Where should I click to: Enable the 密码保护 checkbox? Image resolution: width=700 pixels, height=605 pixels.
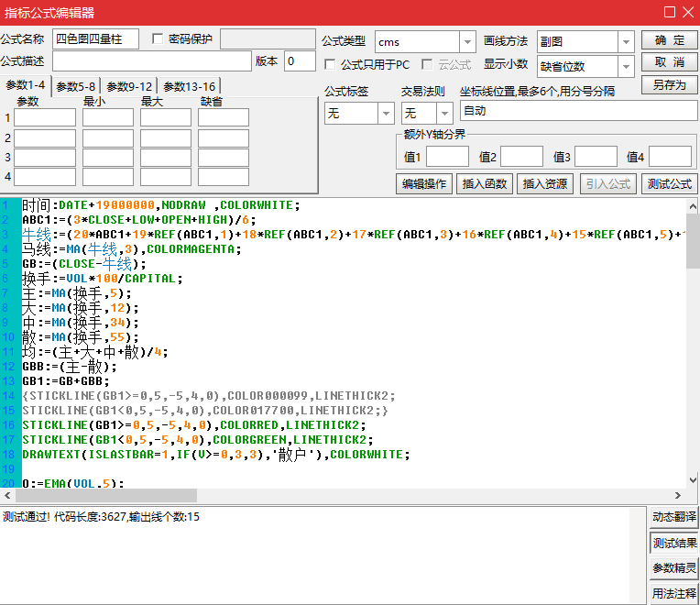coord(158,38)
